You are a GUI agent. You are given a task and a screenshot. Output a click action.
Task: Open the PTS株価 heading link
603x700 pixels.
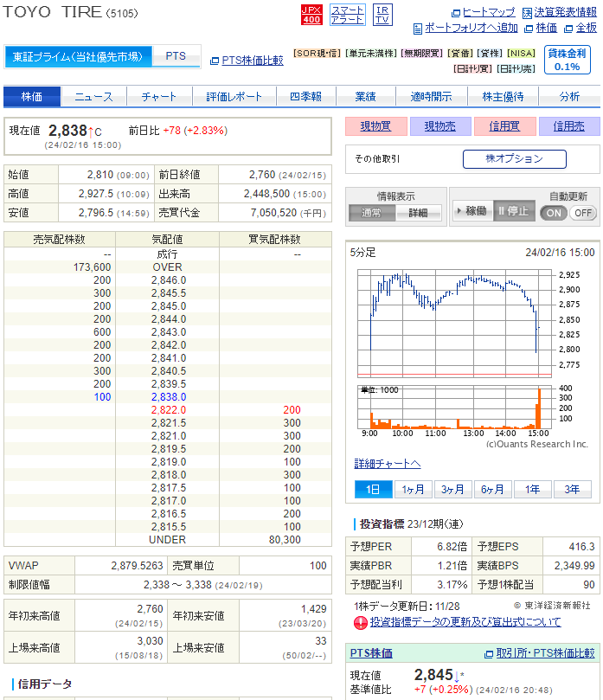pyautogui.click(x=371, y=653)
